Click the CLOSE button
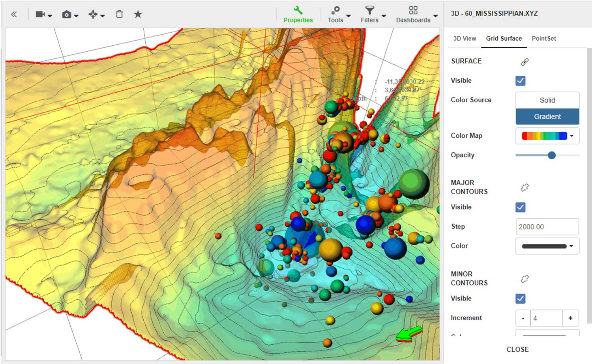This screenshot has height=364, width=592. pyautogui.click(x=517, y=349)
